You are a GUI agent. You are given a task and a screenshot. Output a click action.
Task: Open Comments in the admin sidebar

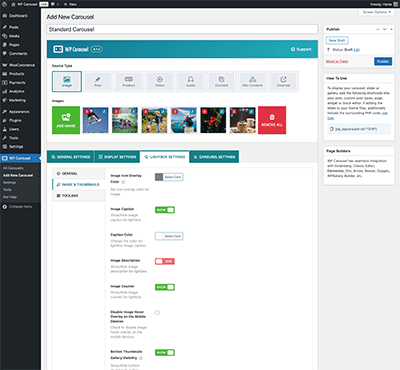click(x=18, y=53)
